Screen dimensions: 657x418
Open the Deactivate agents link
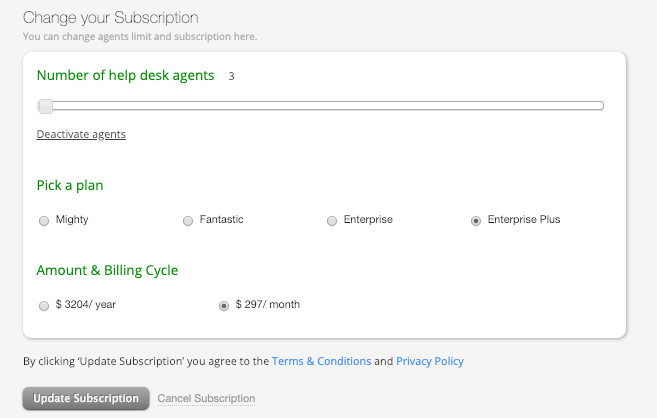[81, 134]
